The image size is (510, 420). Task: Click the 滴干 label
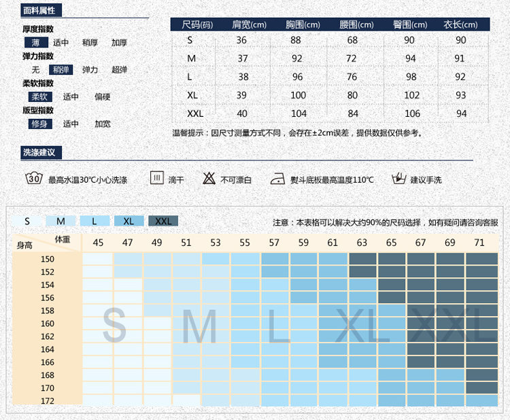[x=176, y=180]
